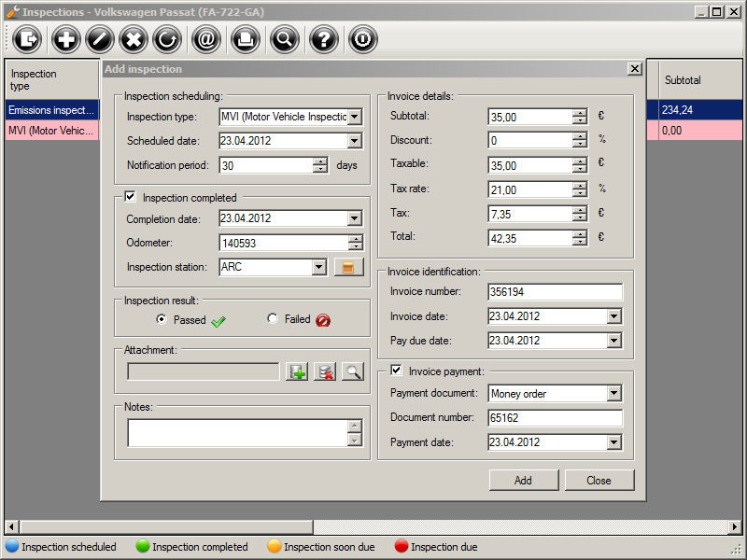The image size is (747, 560).
Task: Expand the Inspection type dropdown
Action: (354, 117)
